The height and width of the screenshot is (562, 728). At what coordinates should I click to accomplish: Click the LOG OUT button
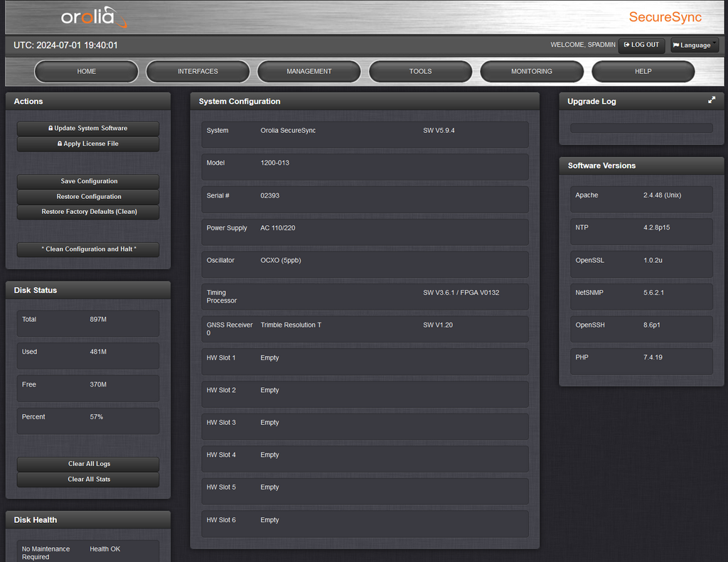click(641, 45)
